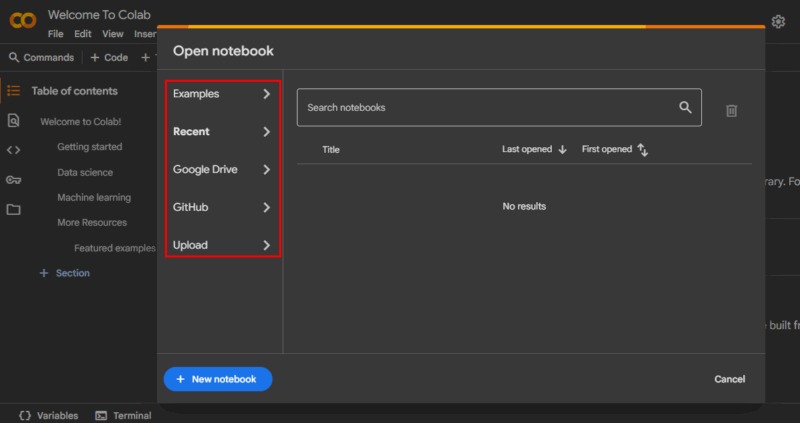Screen dimensions: 800x423
Task: Click the trash delete icon
Action: pos(731,110)
